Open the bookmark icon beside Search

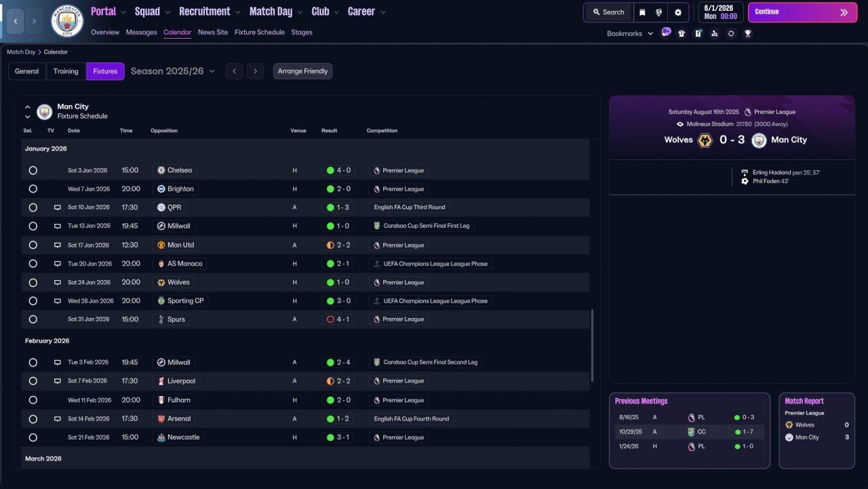click(x=642, y=12)
